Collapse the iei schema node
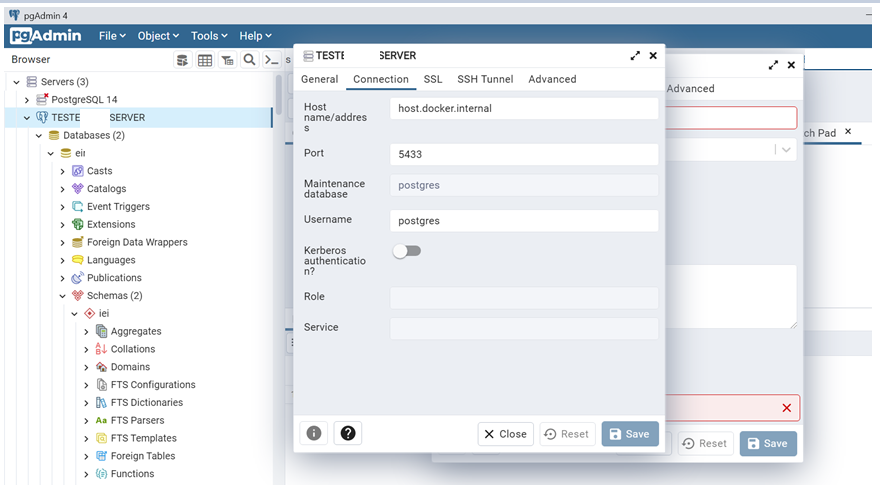The width and height of the screenshot is (880, 491). tap(74, 314)
